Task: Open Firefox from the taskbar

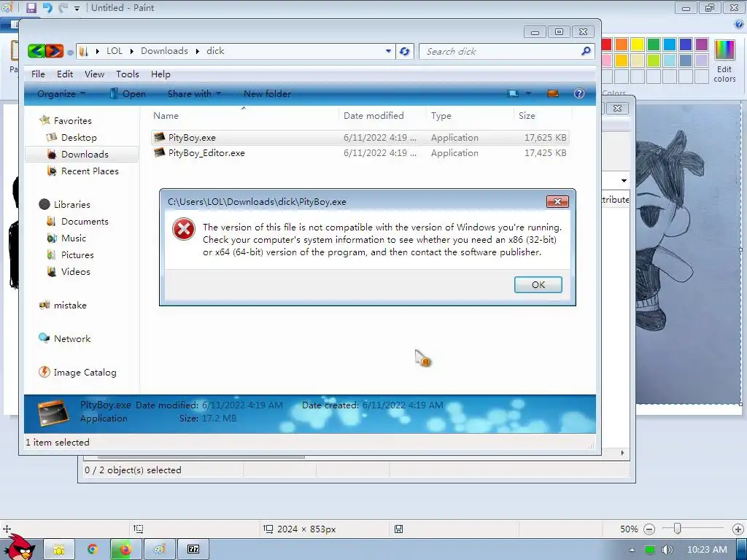Action: 125,550
